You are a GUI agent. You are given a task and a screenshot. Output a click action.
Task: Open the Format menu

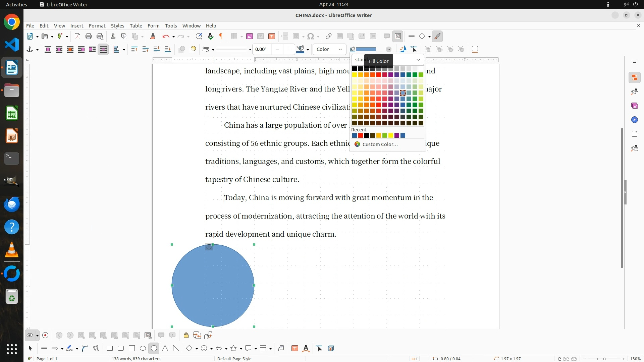point(97,26)
